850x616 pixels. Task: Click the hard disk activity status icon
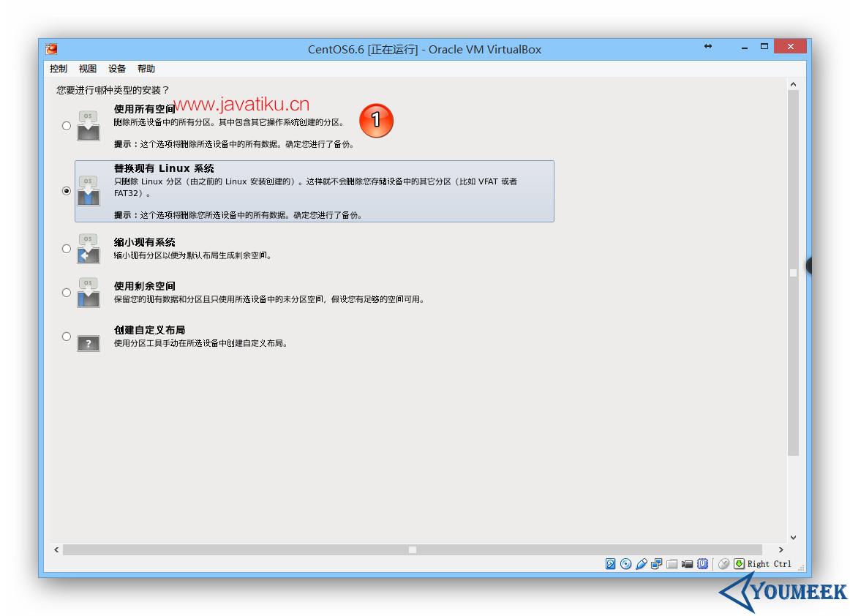tap(610, 564)
